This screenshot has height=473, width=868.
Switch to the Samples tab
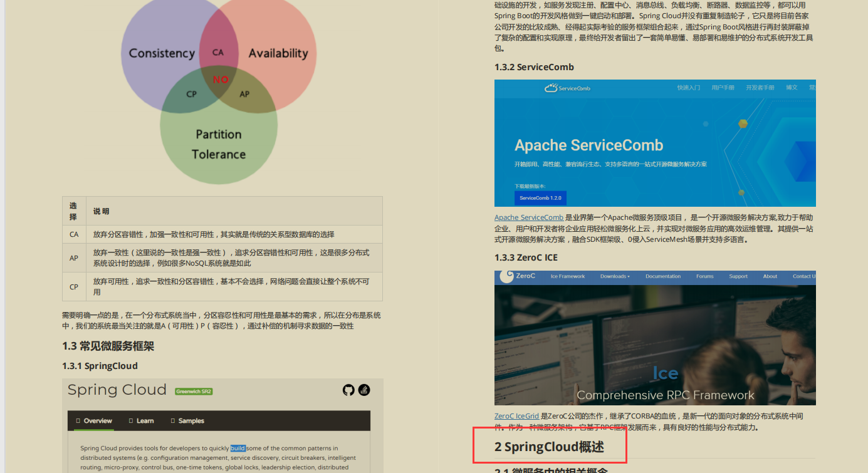point(187,421)
